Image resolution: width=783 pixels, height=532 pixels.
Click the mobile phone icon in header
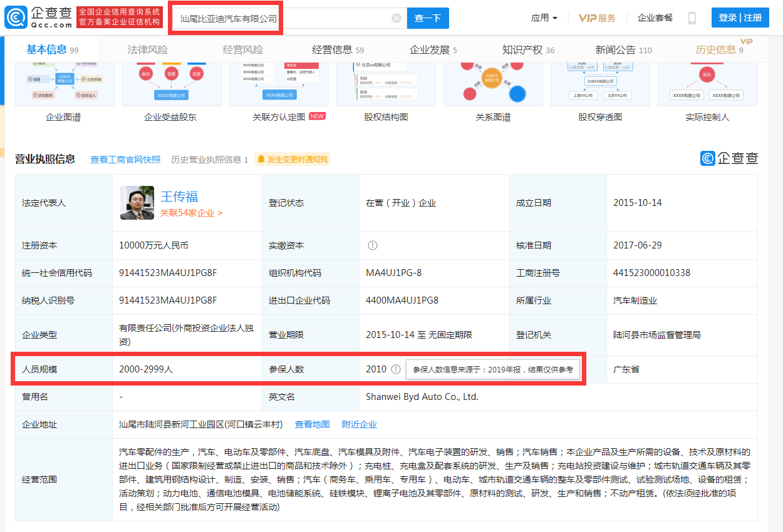click(x=692, y=18)
